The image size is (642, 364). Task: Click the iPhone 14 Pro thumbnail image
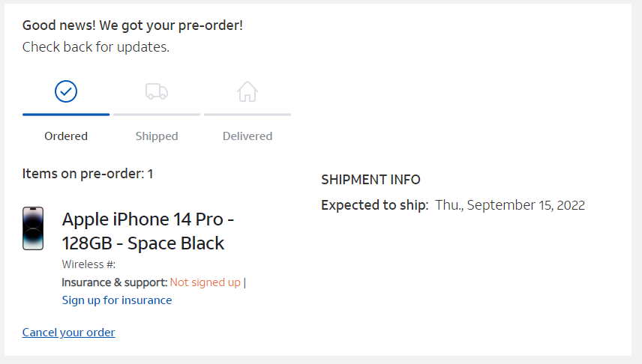click(x=33, y=228)
